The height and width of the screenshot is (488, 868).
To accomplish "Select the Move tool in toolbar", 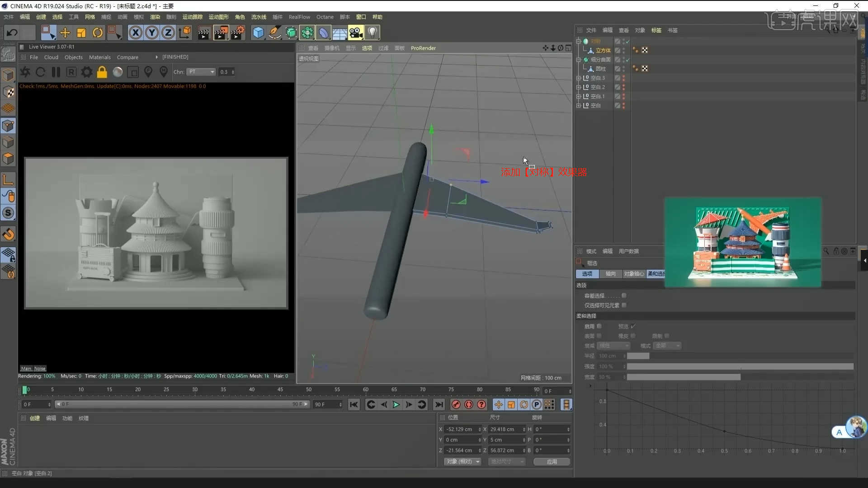I will click(65, 33).
